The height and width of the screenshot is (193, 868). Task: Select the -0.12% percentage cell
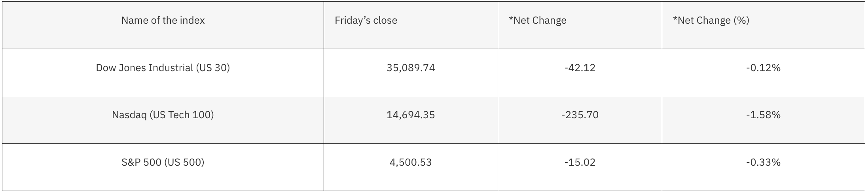pyautogui.click(x=763, y=68)
